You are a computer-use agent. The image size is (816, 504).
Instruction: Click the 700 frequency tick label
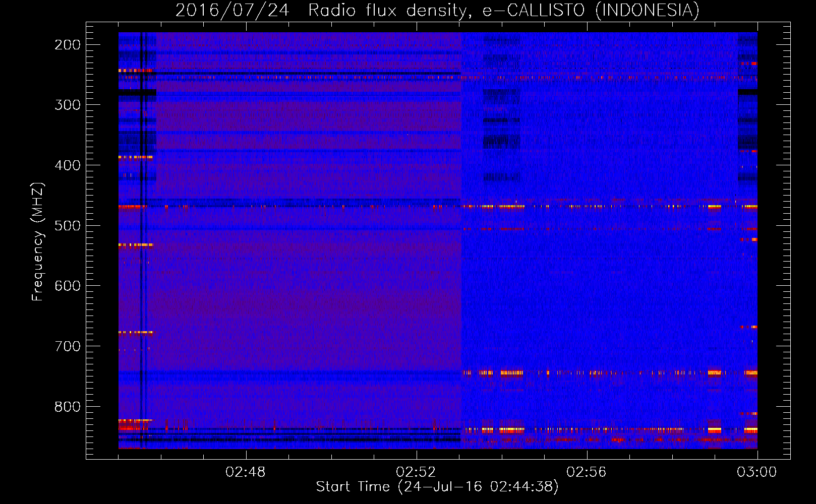coord(68,346)
